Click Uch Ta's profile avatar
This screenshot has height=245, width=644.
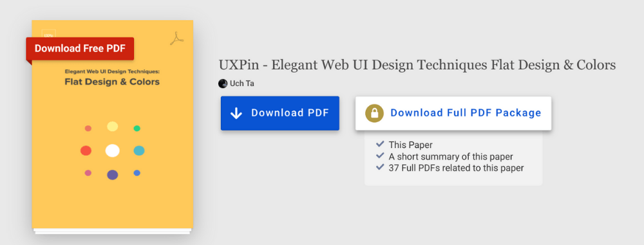pos(223,84)
